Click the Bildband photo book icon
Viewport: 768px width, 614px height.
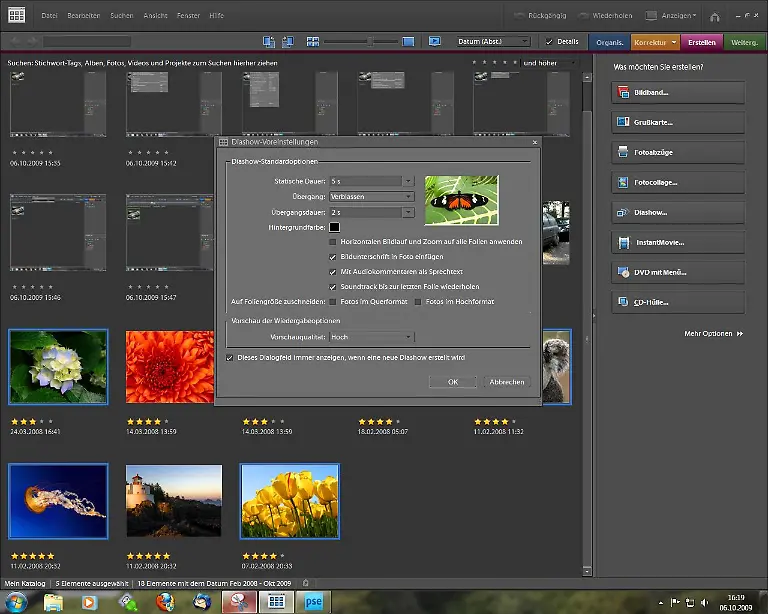pyautogui.click(x=623, y=92)
